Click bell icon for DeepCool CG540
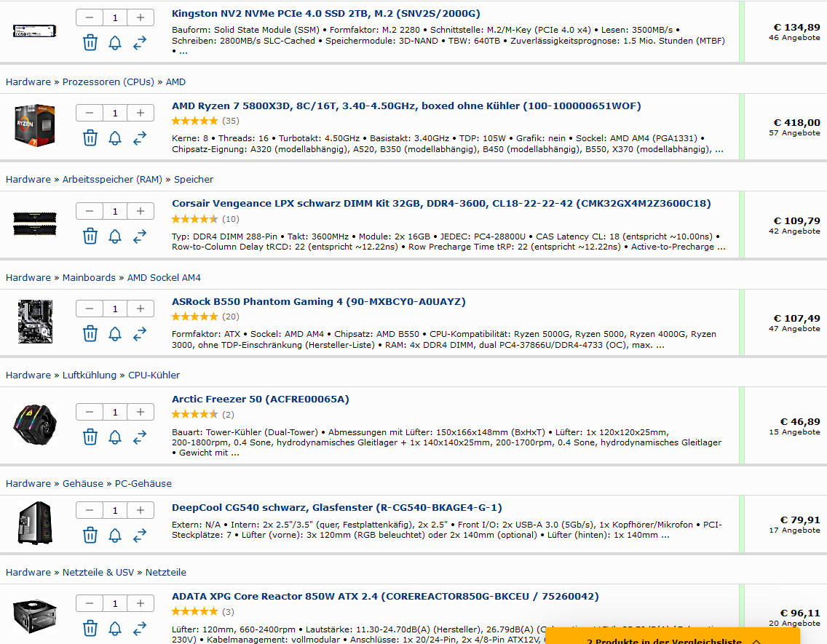827x644 pixels. (x=115, y=536)
